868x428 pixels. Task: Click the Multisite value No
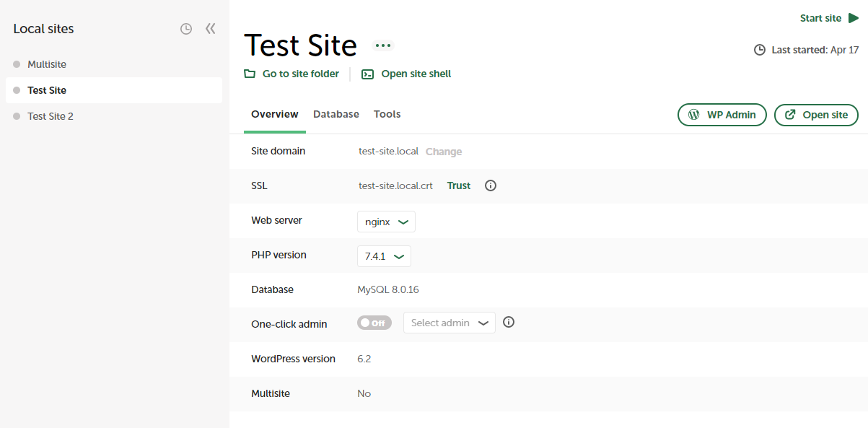tap(364, 393)
